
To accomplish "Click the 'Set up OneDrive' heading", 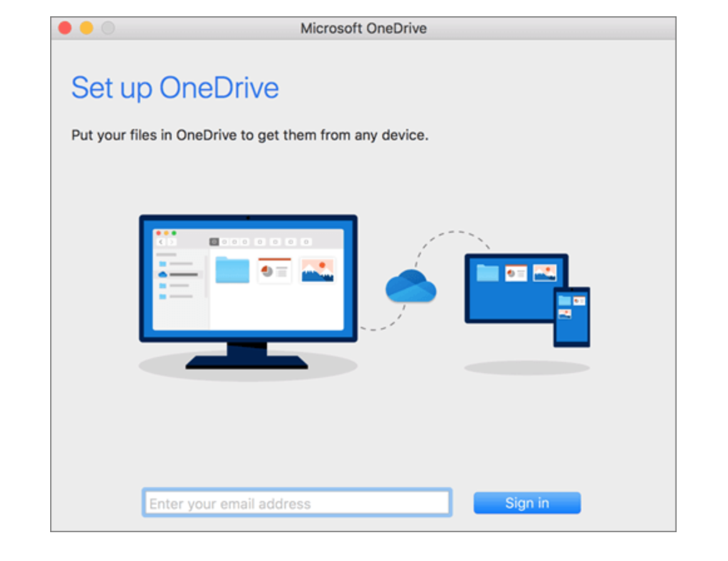I will click(175, 88).
